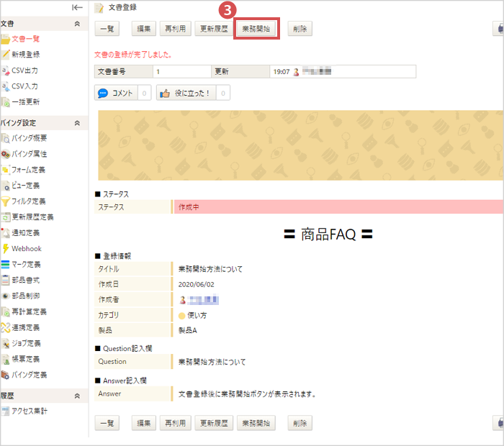The width and height of the screenshot is (504, 446).
Task: Click the comment speech bubble icon
Action: (103, 93)
